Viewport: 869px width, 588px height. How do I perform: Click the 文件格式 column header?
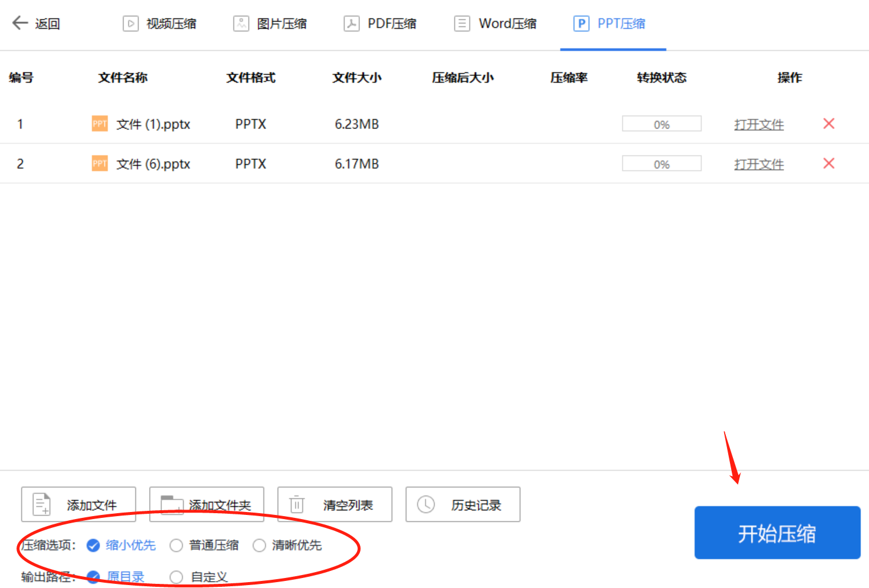251,78
